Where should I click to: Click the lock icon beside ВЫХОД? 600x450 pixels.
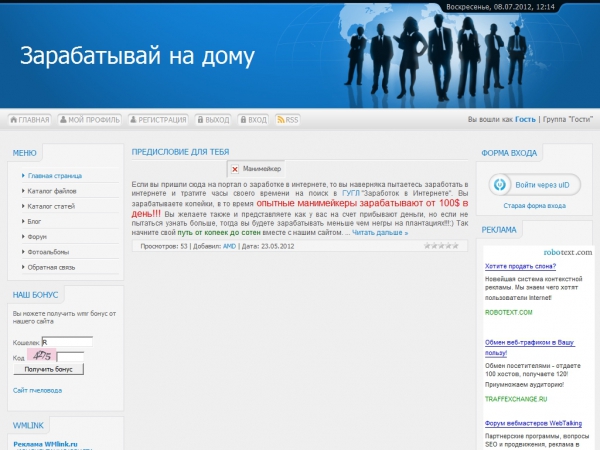pos(199,120)
